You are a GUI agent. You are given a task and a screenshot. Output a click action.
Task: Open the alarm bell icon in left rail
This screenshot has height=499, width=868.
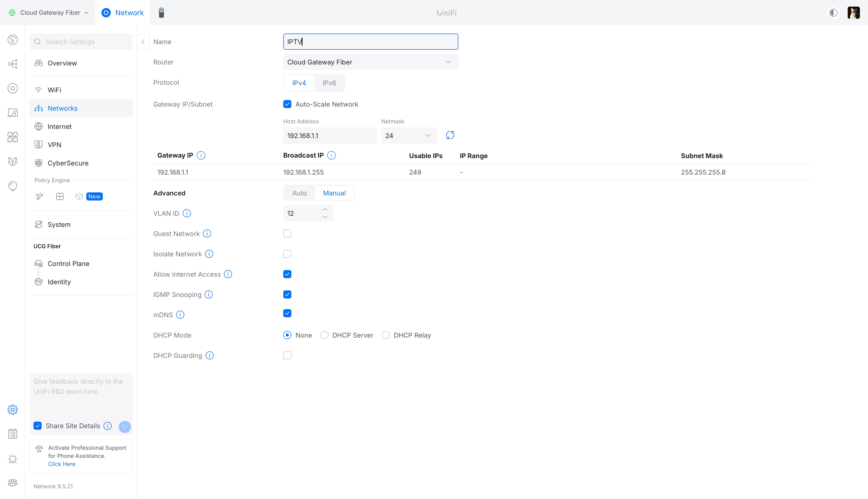[x=13, y=458]
